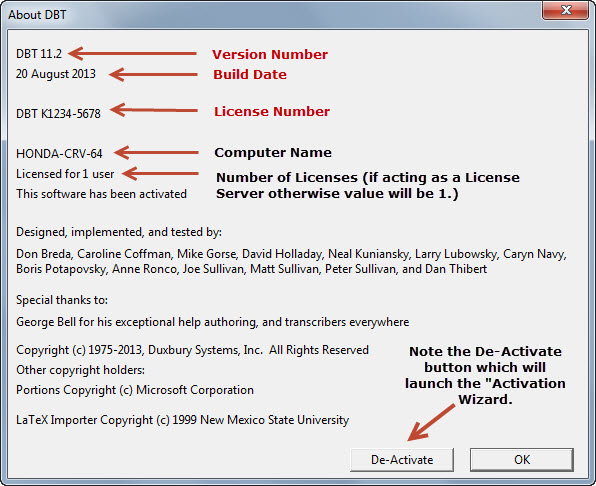Click the developer names line starting 'Don Breda'
The image size is (596, 486).
point(291,254)
